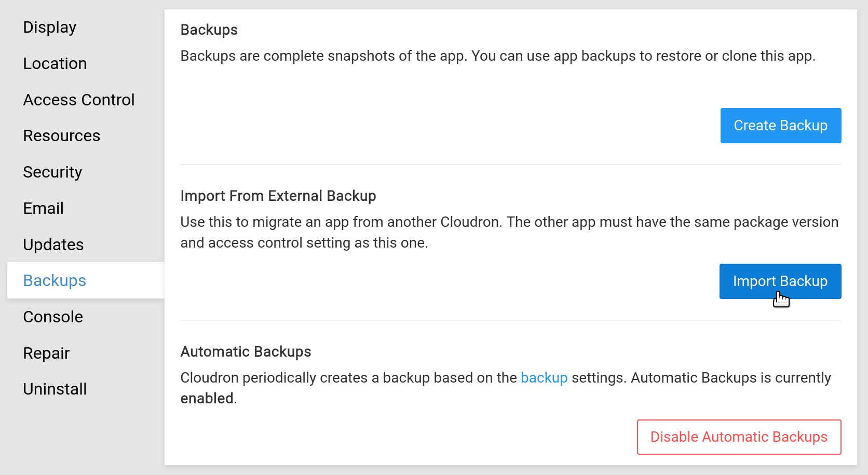Navigate to the Updates section
The height and width of the screenshot is (475, 868).
coord(53,245)
